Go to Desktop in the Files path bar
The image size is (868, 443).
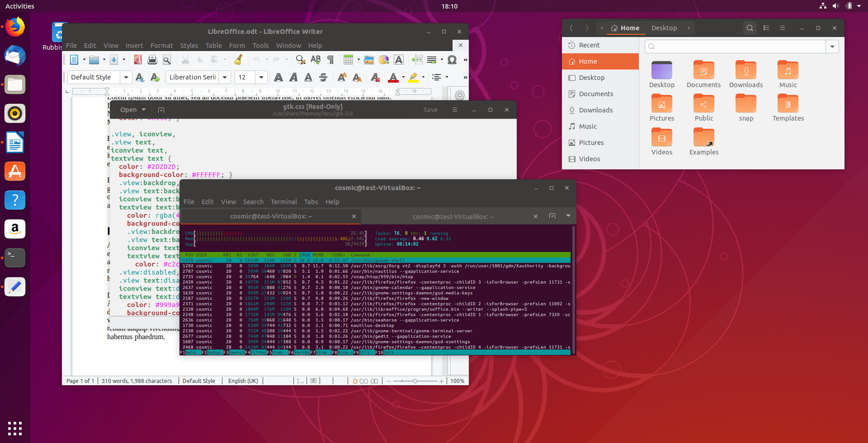(x=664, y=28)
